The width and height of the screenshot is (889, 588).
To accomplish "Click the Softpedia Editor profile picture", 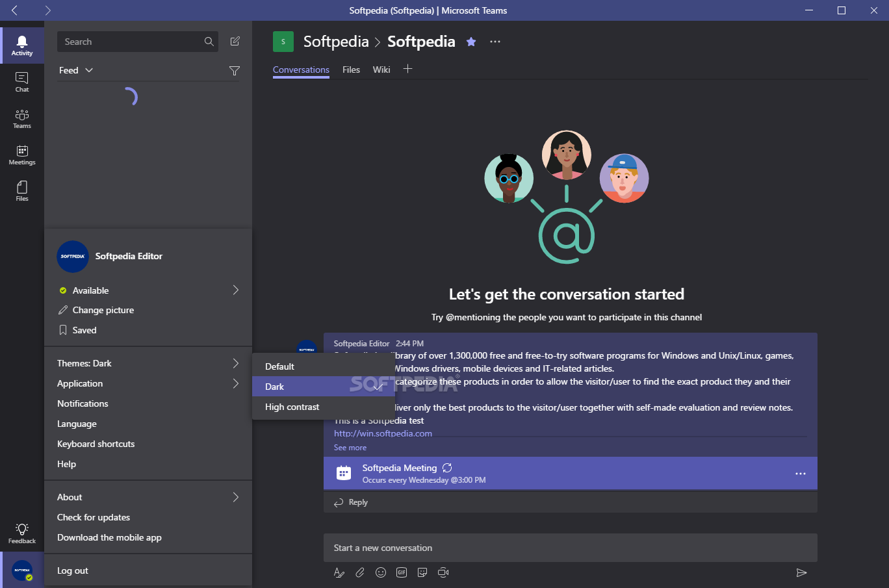I will 73,257.
